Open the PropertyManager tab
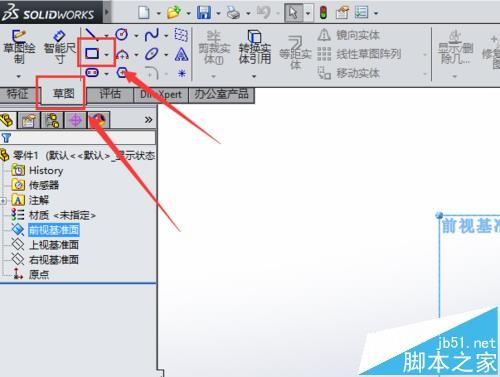The image size is (500, 377). click(x=29, y=120)
